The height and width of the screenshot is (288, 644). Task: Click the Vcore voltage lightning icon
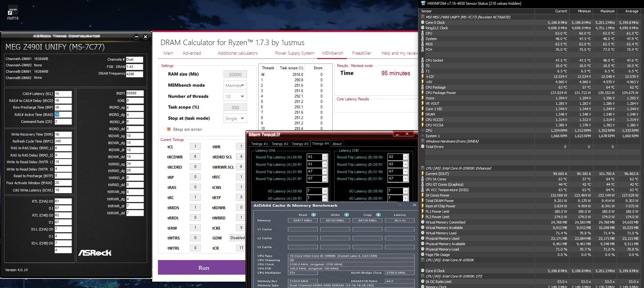pyautogui.click(x=423, y=98)
